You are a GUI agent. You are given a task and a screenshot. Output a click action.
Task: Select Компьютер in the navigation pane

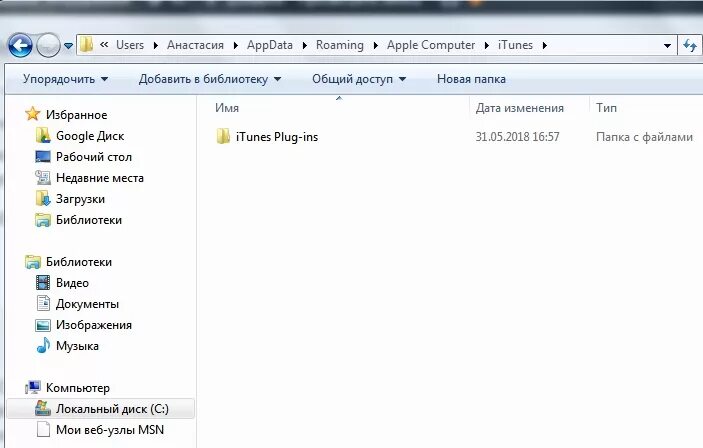click(x=78, y=388)
